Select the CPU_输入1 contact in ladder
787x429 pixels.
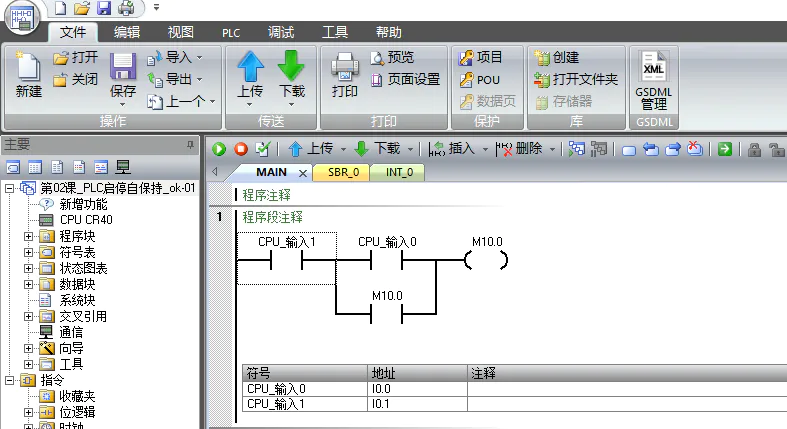point(286,258)
